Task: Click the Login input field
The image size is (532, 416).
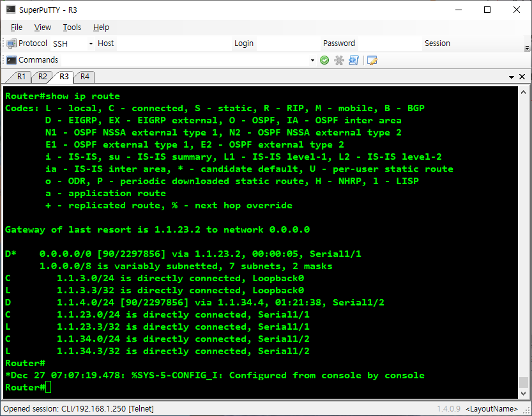Action: click(289, 44)
